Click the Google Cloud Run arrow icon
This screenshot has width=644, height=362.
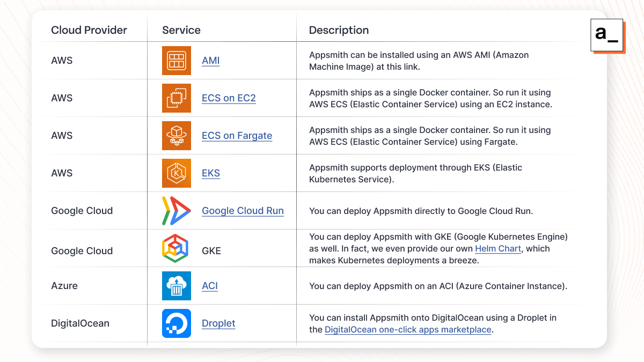(x=175, y=210)
